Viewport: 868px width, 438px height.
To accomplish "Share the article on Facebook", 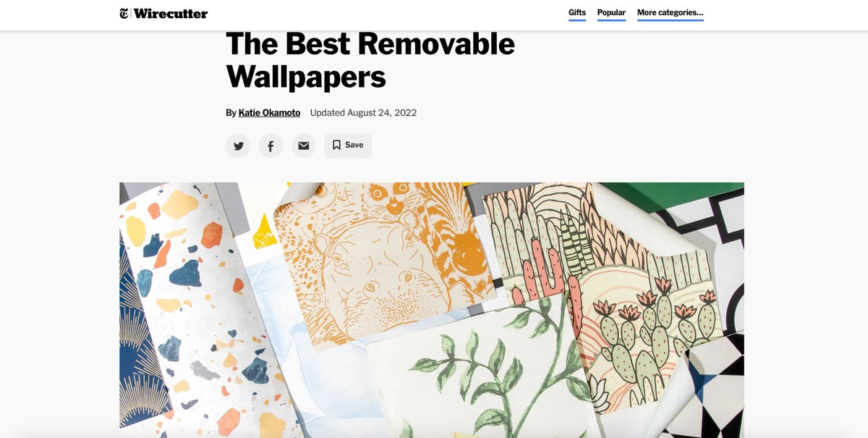I will [271, 146].
